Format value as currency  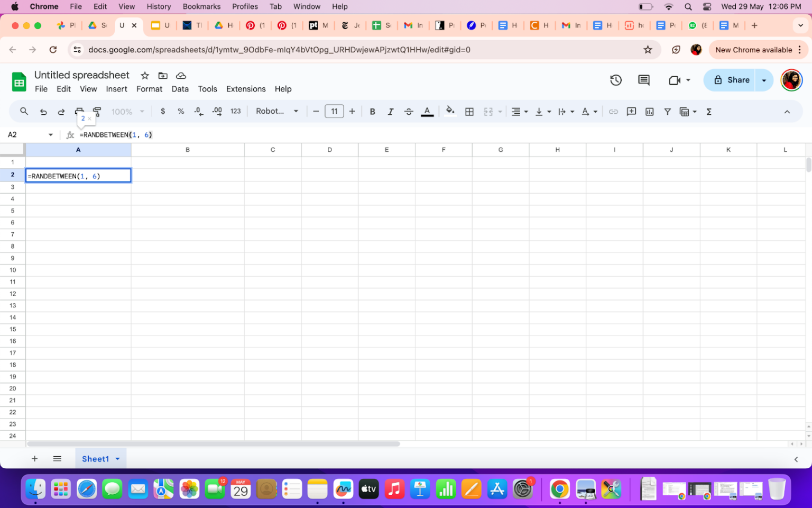click(163, 111)
